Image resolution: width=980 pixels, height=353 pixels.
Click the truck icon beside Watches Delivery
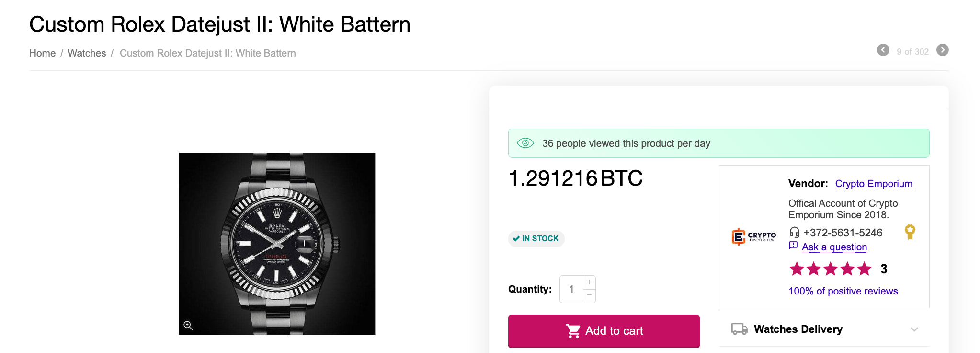coord(739,329)
